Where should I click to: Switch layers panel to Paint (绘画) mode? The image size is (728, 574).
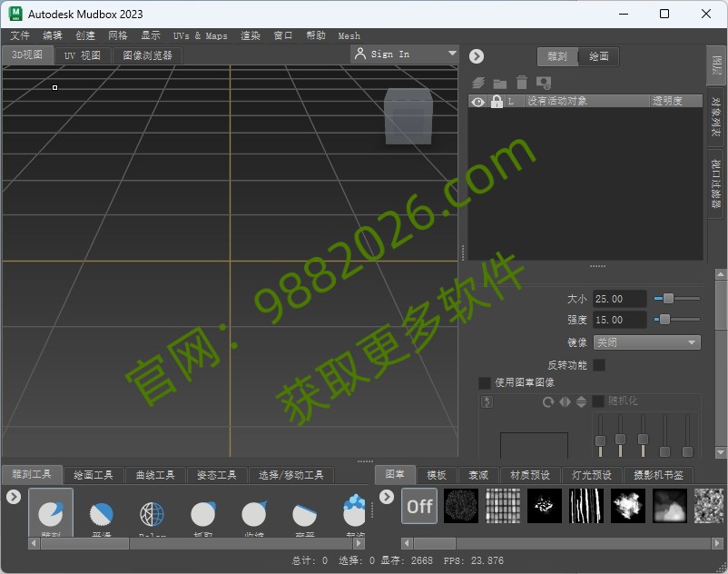(x=599, y=56)
